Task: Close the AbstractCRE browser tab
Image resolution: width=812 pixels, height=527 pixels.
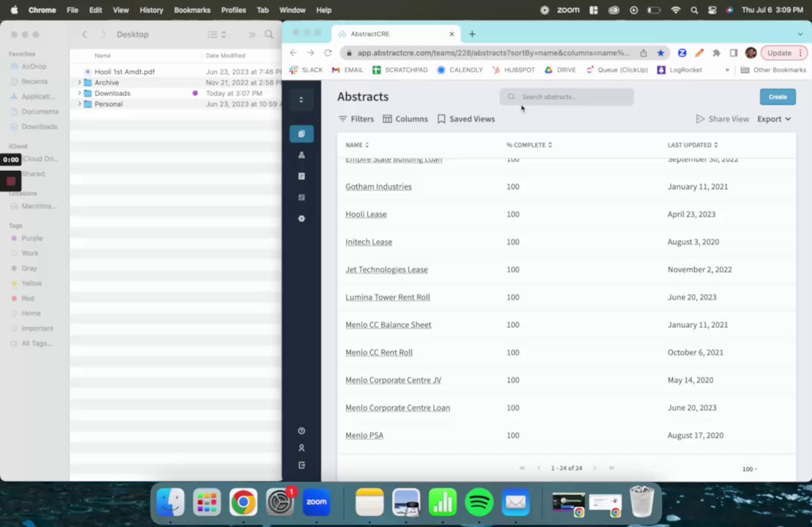Action: 451,34
